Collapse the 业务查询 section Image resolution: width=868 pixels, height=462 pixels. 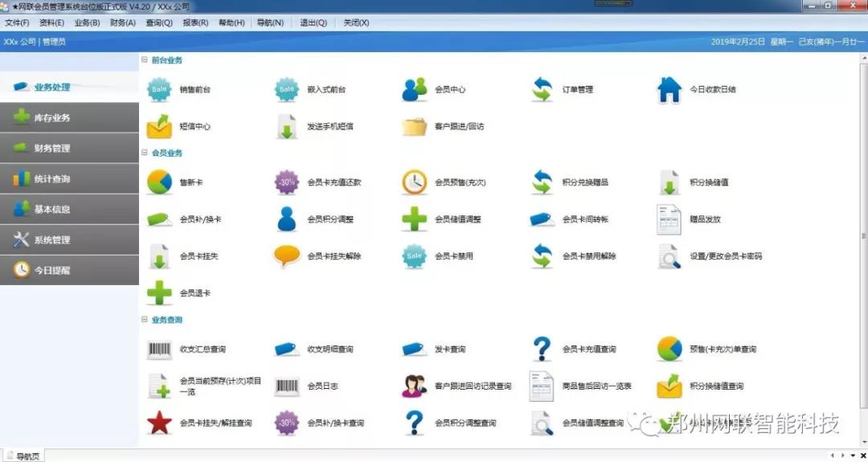[145, 320]
